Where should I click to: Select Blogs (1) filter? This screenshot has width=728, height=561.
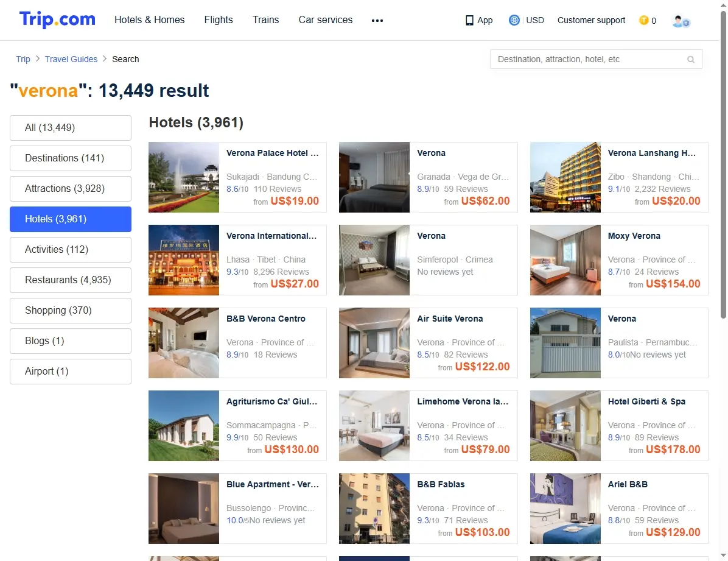(x=71, y=340)
